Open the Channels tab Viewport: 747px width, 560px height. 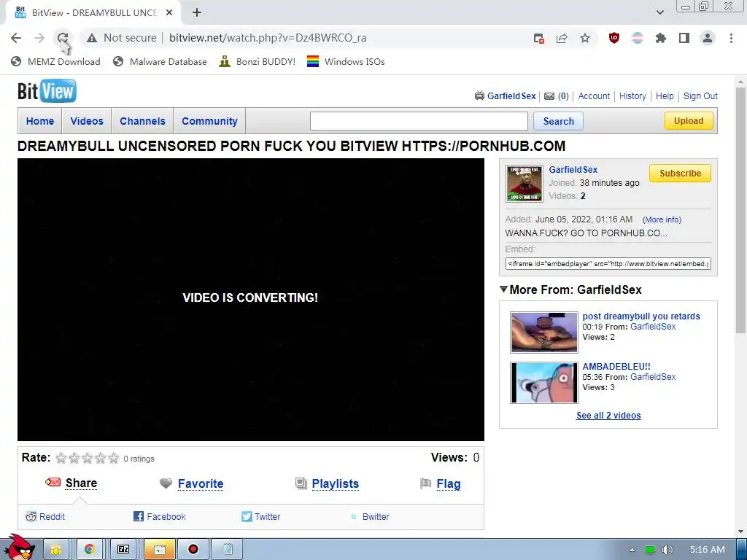142,121
